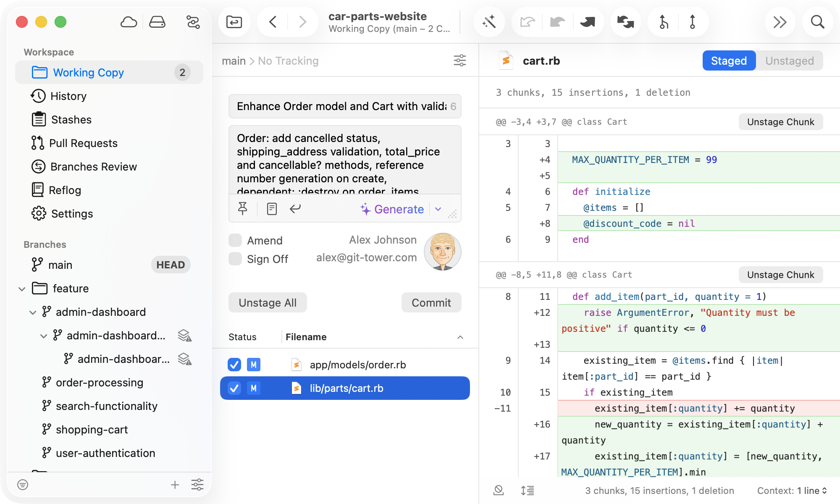Fetch from remotes with the sync arrows icon

[625, 22]
